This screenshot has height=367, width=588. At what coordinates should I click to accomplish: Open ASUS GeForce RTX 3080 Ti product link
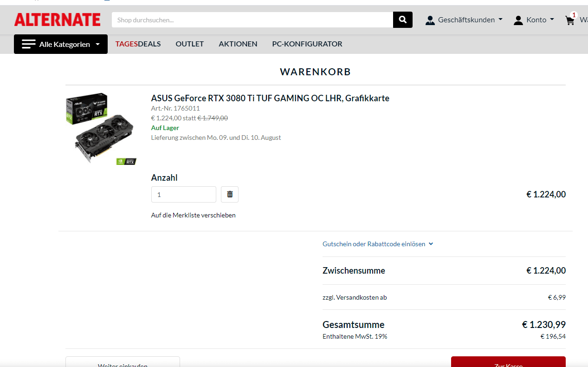click(270, 98)
